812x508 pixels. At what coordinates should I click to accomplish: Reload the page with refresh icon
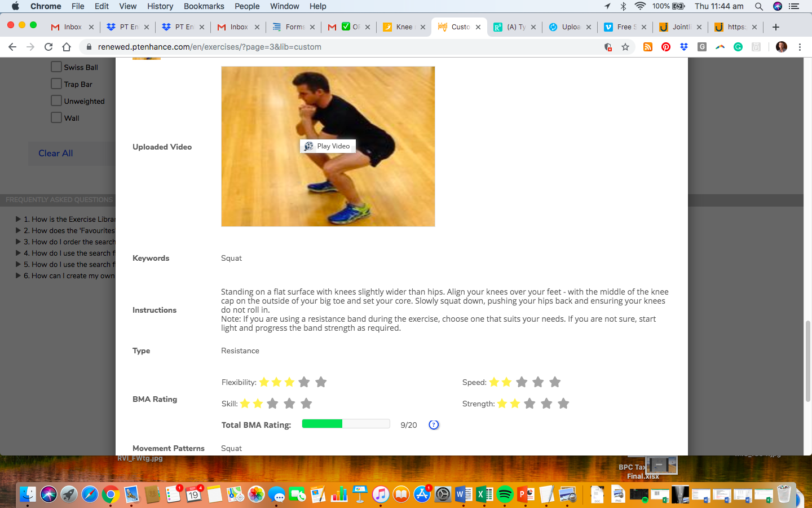(x=48, y=47)
